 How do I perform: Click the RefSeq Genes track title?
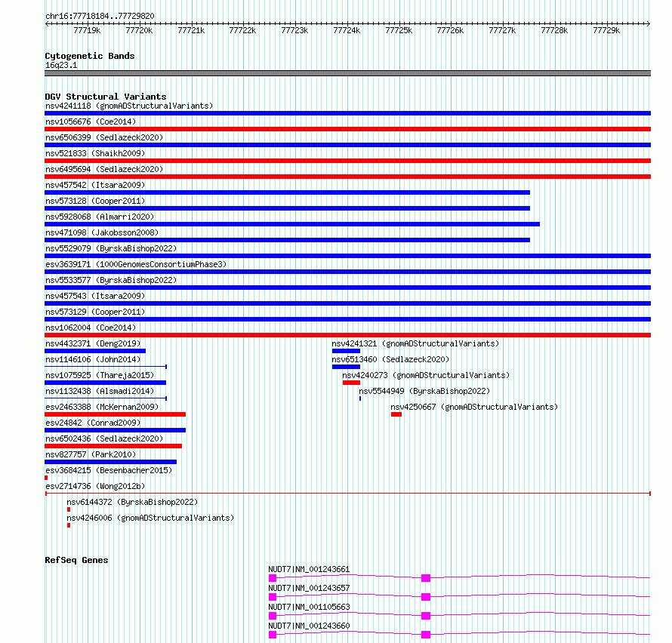click(x=76, y=560)
